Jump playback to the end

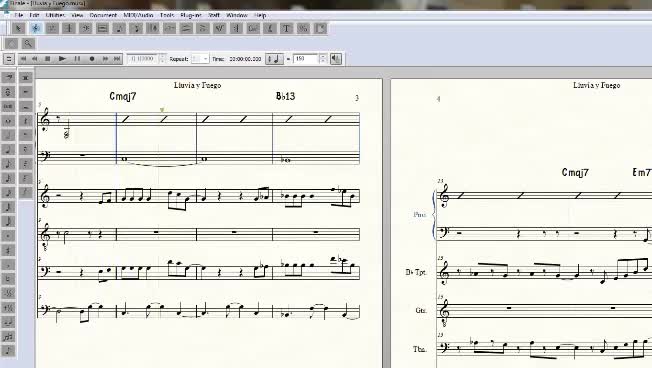(117, 59)
